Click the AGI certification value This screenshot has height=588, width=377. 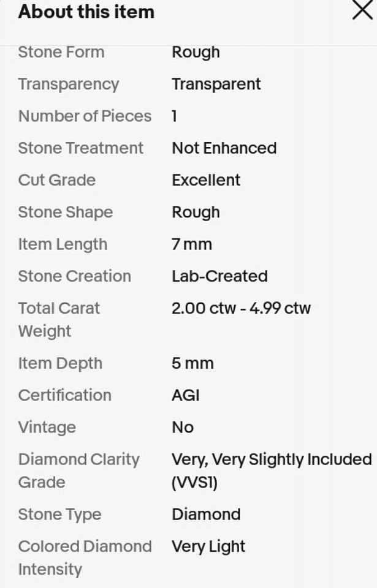coord(186,395)
